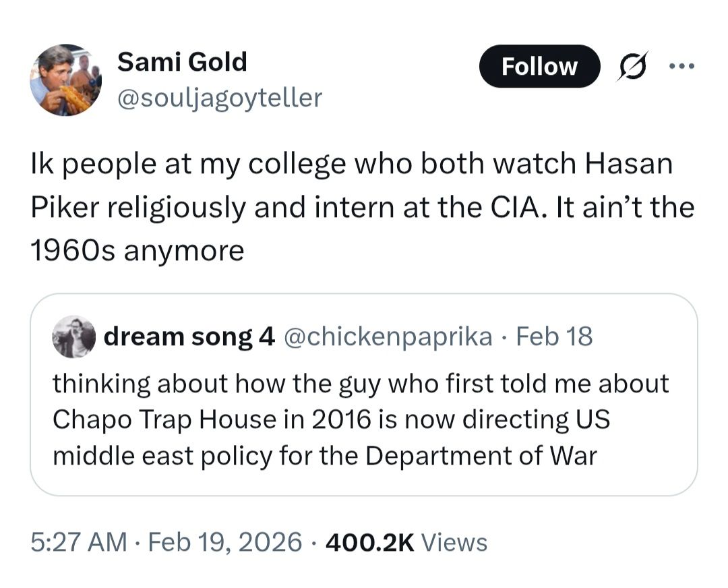Click the 5:27 AM timestamp
This screenshot has width=728, height=588.
79,541
